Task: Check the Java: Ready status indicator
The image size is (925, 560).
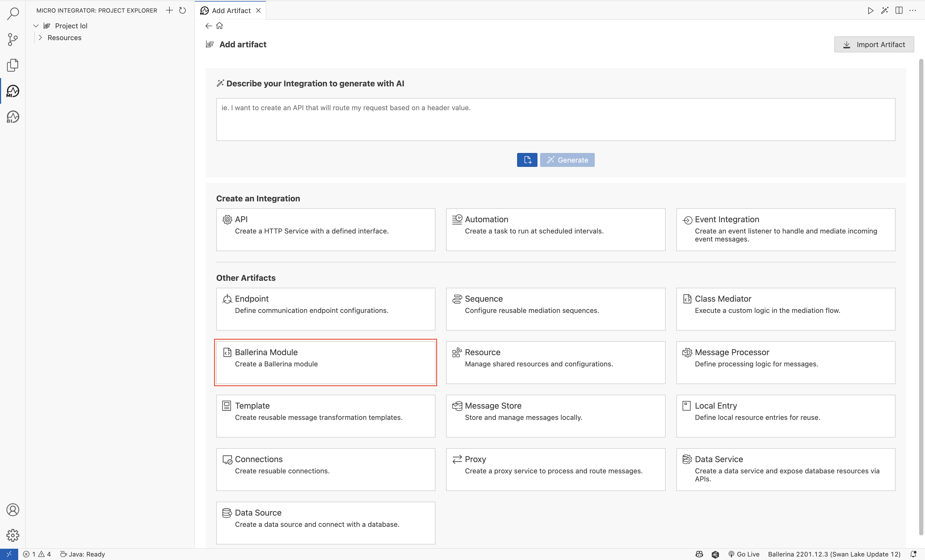Action: coord(83,554)
